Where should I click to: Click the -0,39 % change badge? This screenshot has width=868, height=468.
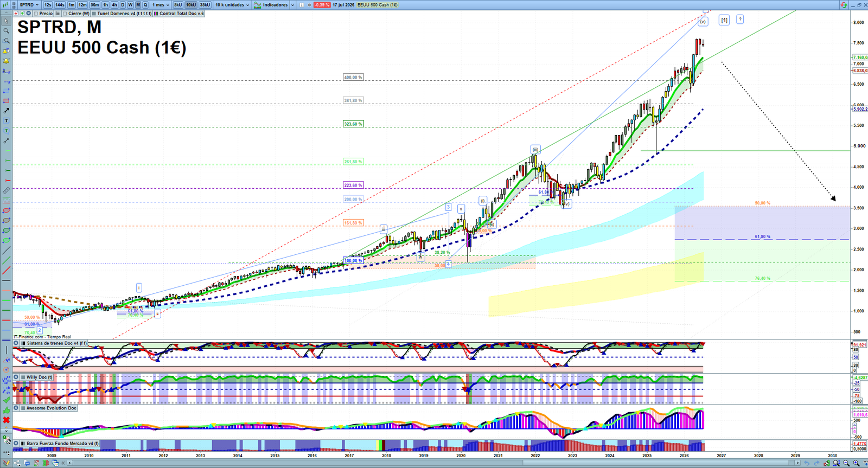pyautogui.click(x=322, y=5)
